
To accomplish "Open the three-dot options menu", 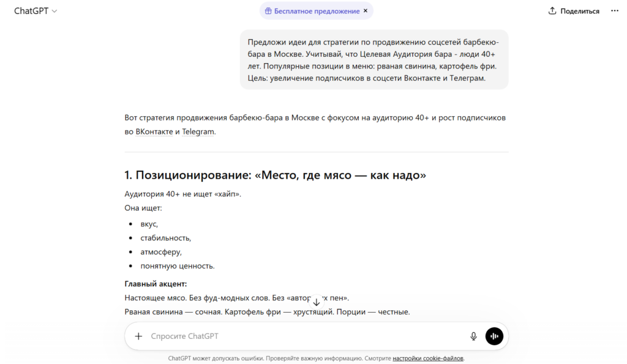I will [x=615, y=11].
